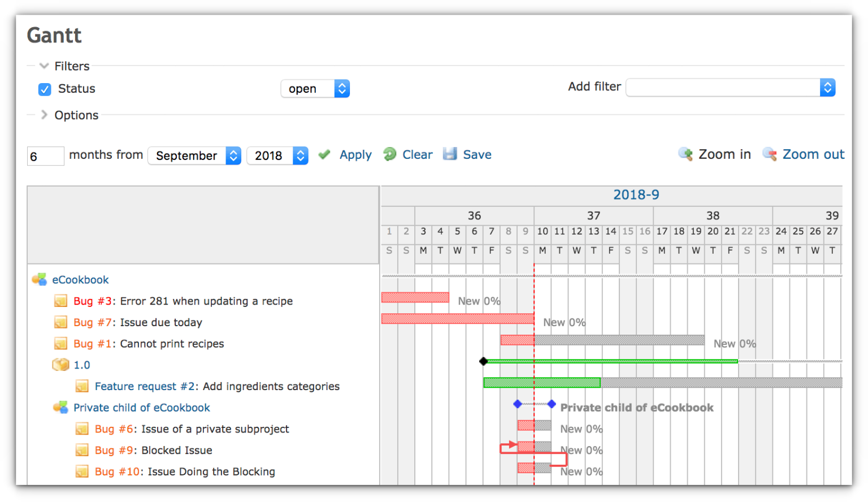Open the Add filter dropdown

pyautogui.click(x=730, y=87)
